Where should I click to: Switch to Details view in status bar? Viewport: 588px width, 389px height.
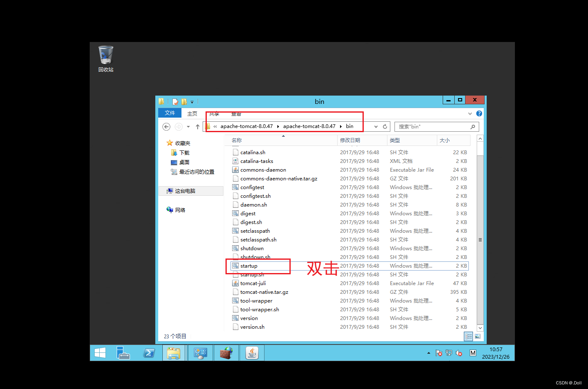[x=468, y=336]
